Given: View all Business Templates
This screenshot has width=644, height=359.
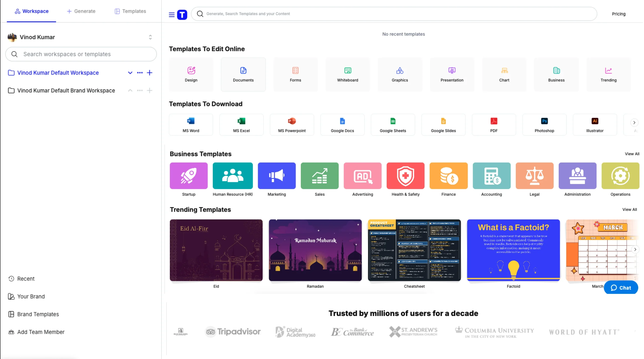Looking at the screenshot, I should 632,154.
